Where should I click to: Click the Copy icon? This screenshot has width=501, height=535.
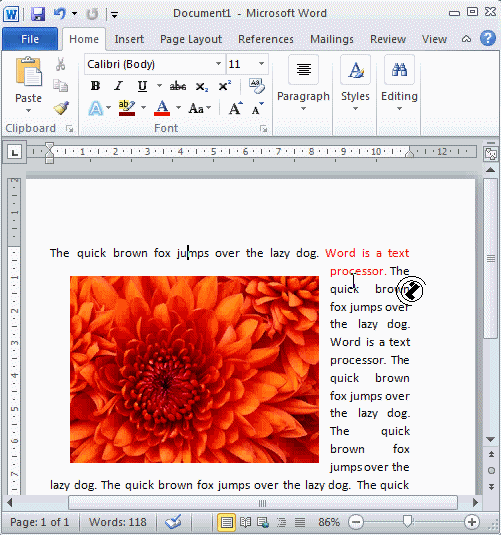[x=60, y=85]
